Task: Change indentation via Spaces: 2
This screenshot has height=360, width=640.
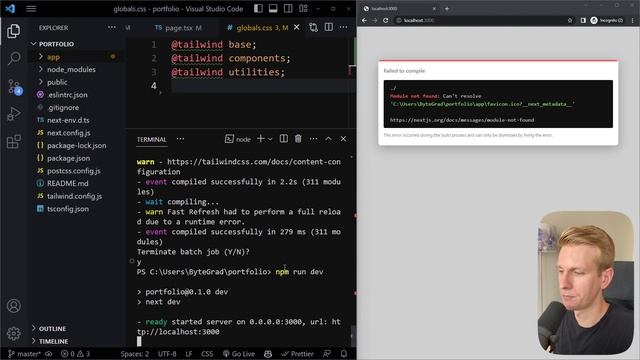Action: pyautogui.click(x=134, y=354)
